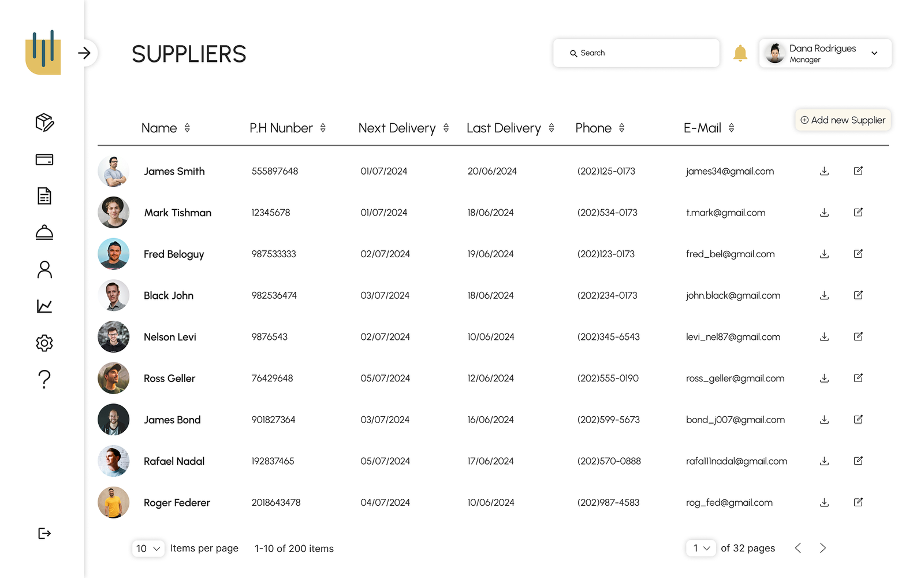
Task: Click Add new Supplier button
Action: tap(843, 120)
